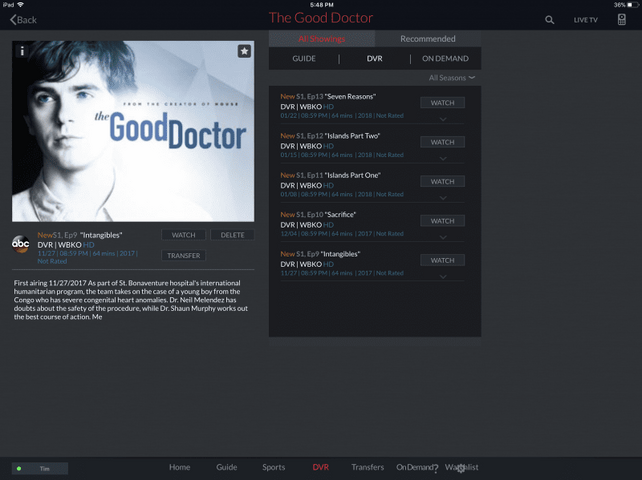Viewport: 642px width, 480px height.
Task: Delete the Intangibles recording
Action: [232, 235]
